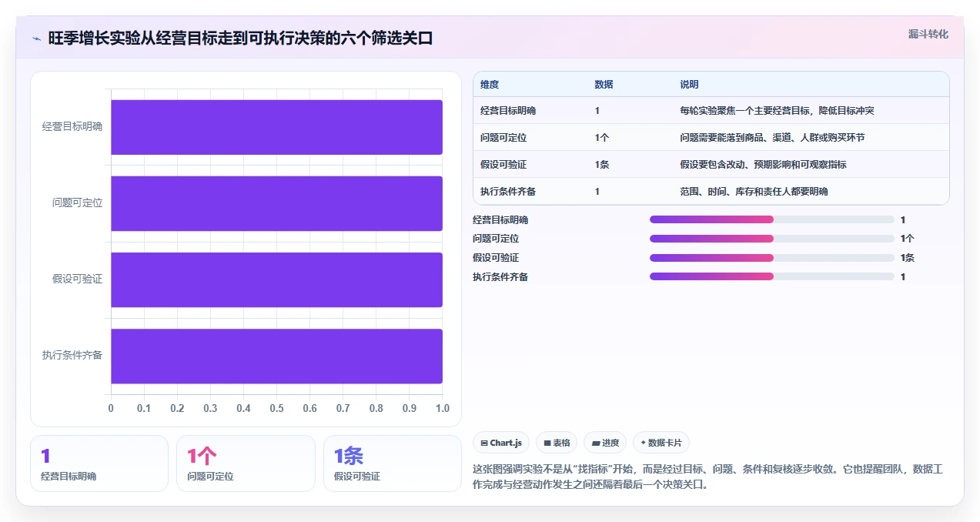Click the 0.8 tick on the chart axis
Viewport: 980px width, 522px height.
click(376, 408)
